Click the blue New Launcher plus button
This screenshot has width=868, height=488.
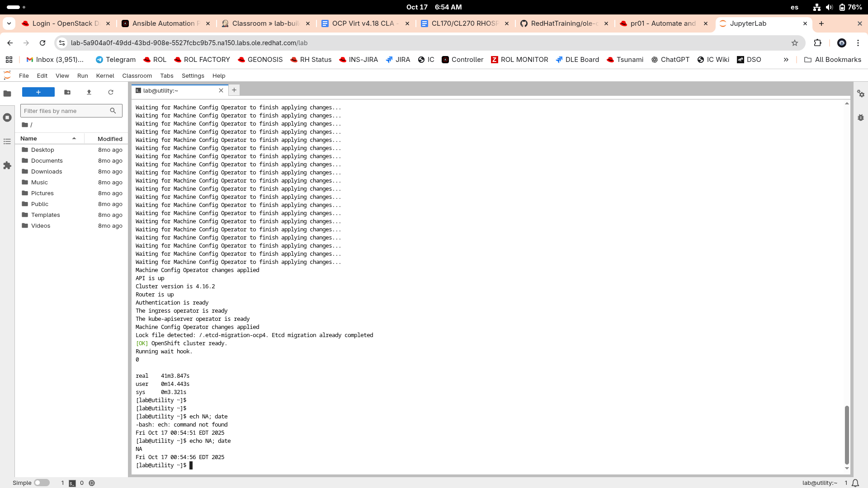[x=38, y=92]
